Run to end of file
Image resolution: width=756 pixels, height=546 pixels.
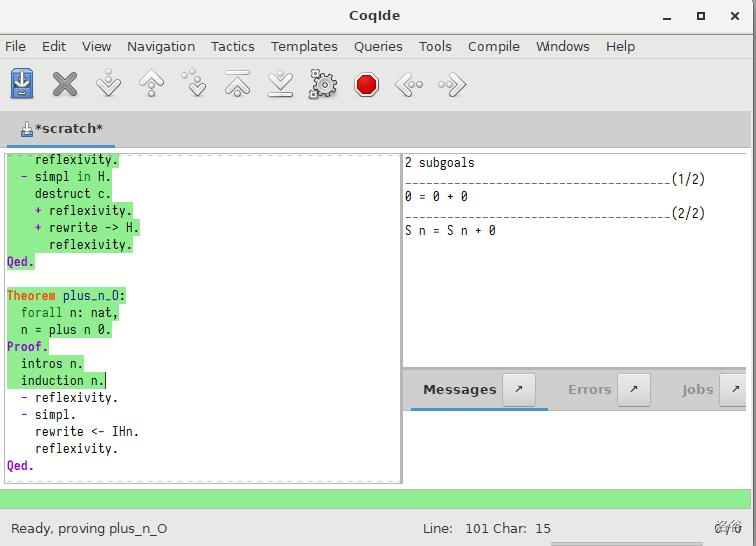pos(280,85)
